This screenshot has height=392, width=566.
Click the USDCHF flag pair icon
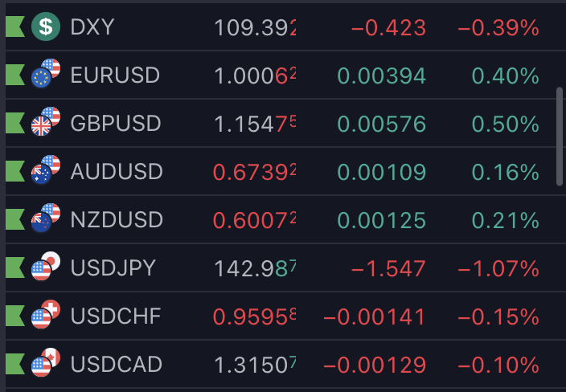click(x=46, y=314)
